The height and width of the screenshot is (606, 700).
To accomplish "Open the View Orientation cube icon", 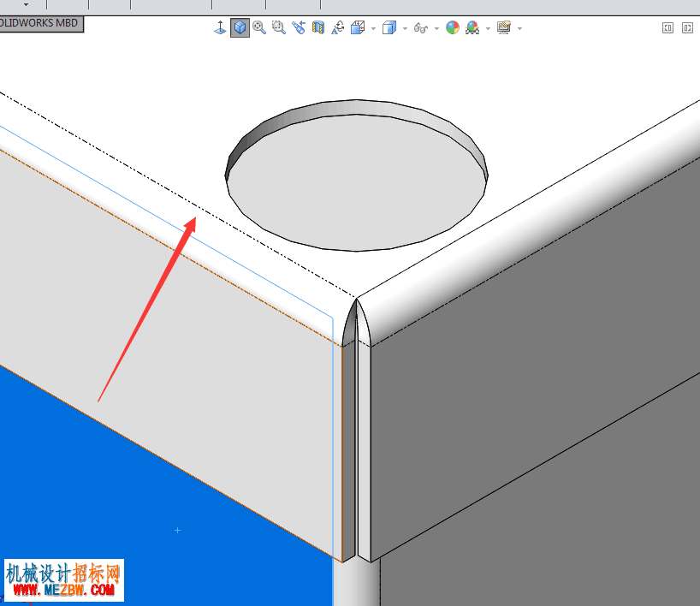I will pyautogui.click(x=358, y=27).
